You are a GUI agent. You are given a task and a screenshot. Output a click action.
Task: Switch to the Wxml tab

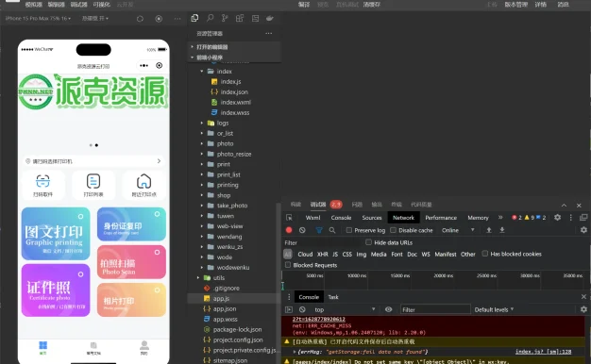[x=312, y=218]
